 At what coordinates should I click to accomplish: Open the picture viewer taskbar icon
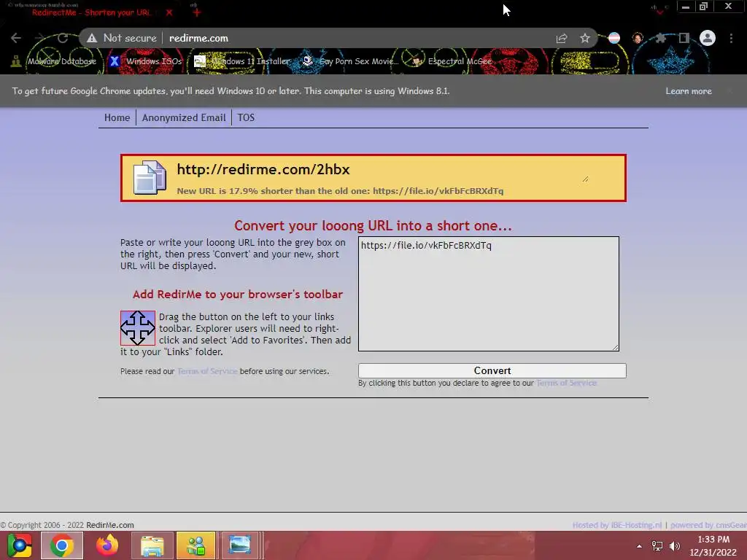click(x=239, y=545)
